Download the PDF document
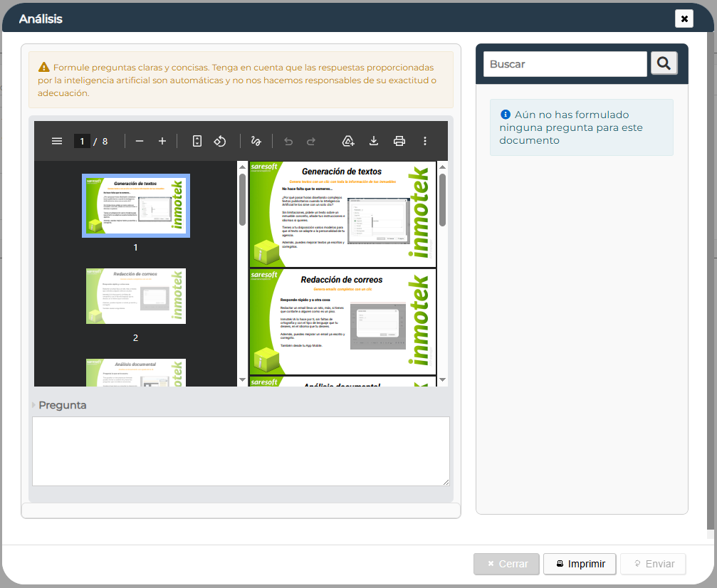The width and height of the screenshot is (717, 588). coord(374,141)
